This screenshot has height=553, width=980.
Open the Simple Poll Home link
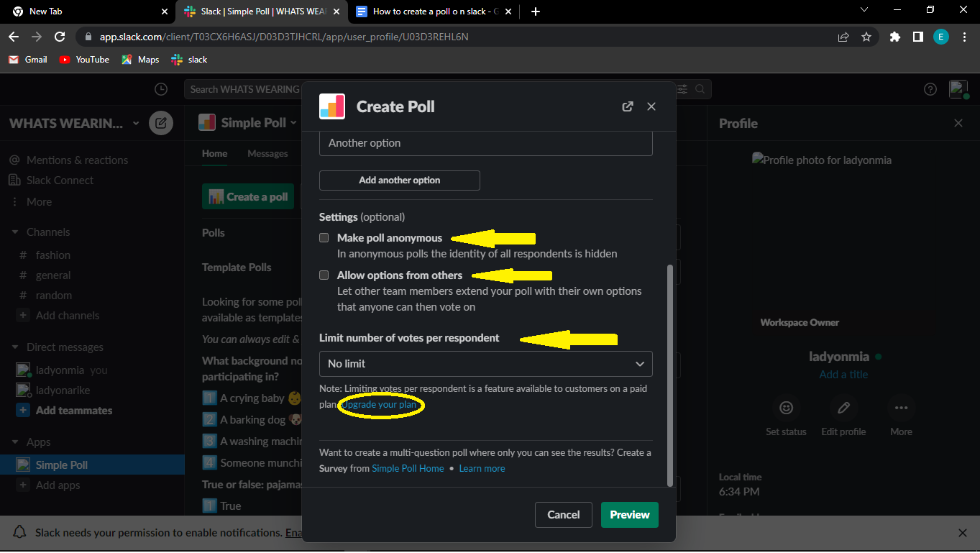coord(408,468)
